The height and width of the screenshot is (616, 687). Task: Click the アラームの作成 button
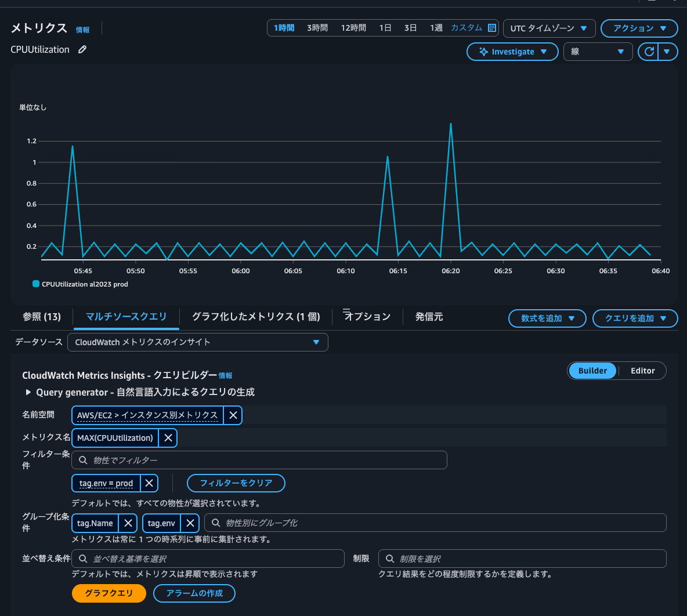194,593
